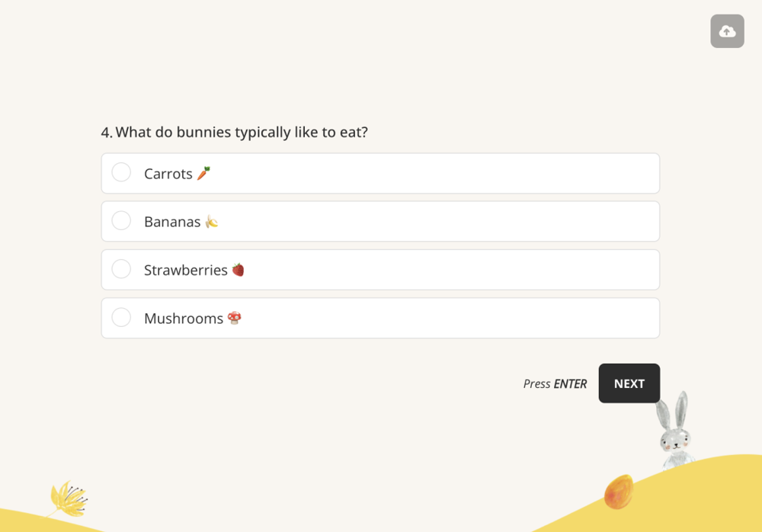The image size is (762, 532).
Task: Click the cloud upload icon
Action: point(727,31)
